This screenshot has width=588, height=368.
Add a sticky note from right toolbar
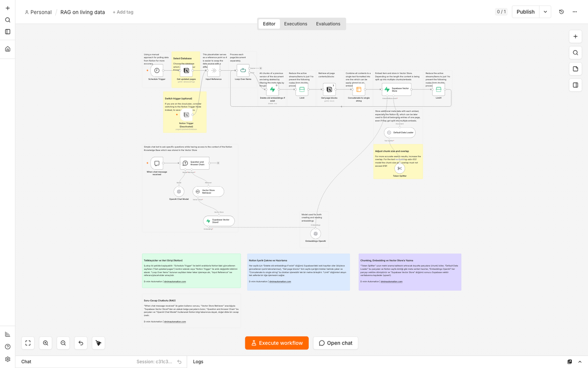tap(575, 69)
